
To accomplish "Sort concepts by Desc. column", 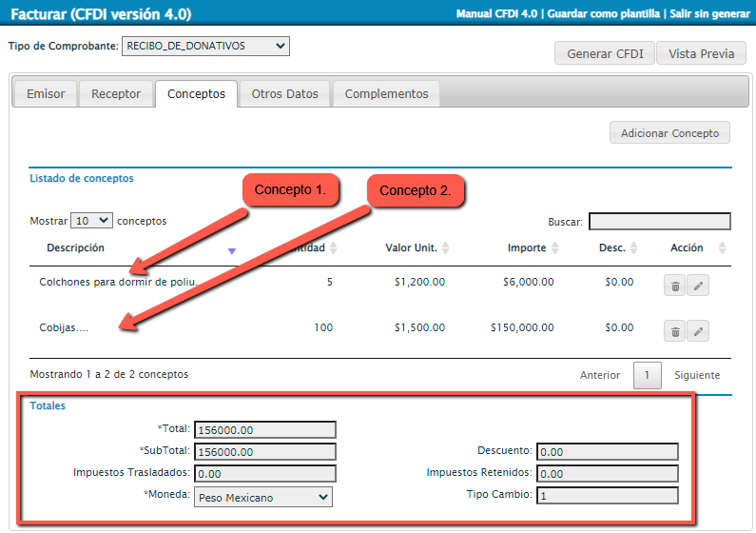I will pyautogui.click(x=634, y=248).
